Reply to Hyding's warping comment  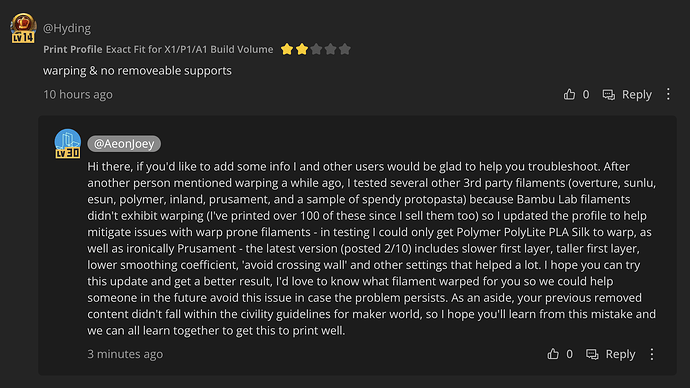pos(627,94)
